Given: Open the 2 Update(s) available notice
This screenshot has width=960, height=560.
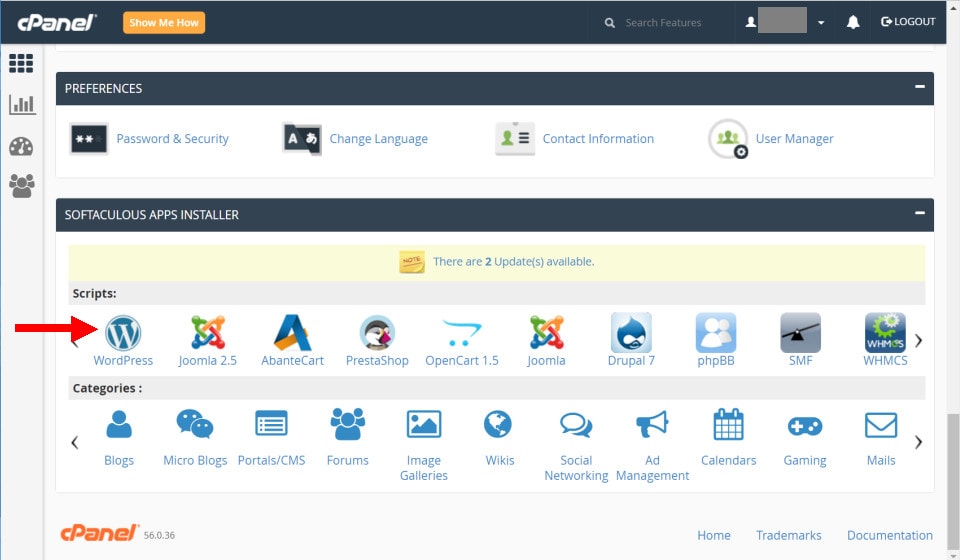Looking at the screenshot, I should pyautogui.click(x=513, y=261).
